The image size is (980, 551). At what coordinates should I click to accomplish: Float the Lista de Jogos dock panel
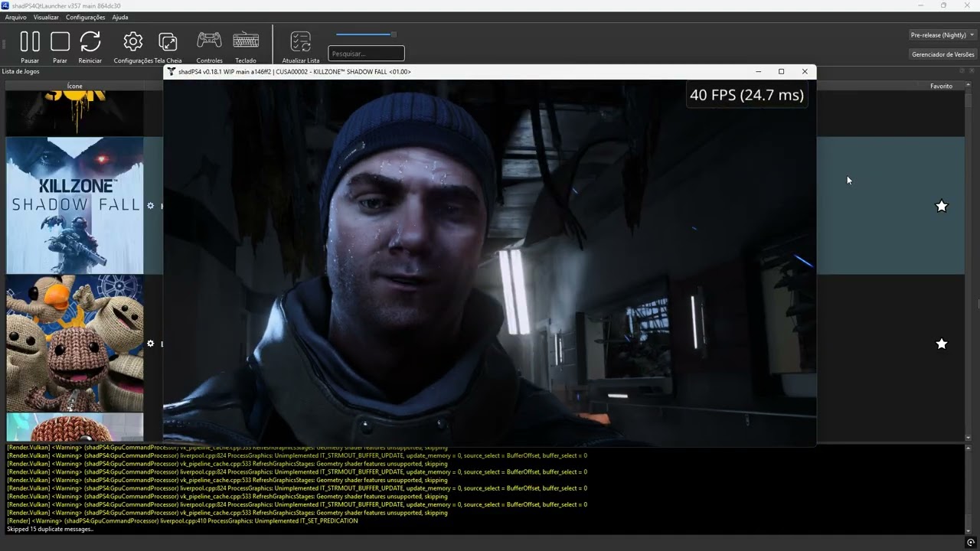tap(962, 70)
